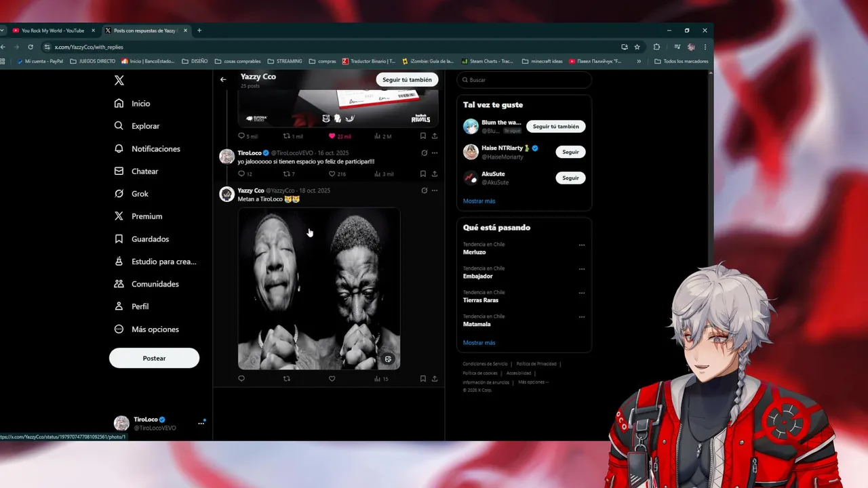Switch to the You Rock My World YouTube tab
The image size is (868, 488).
53,30
